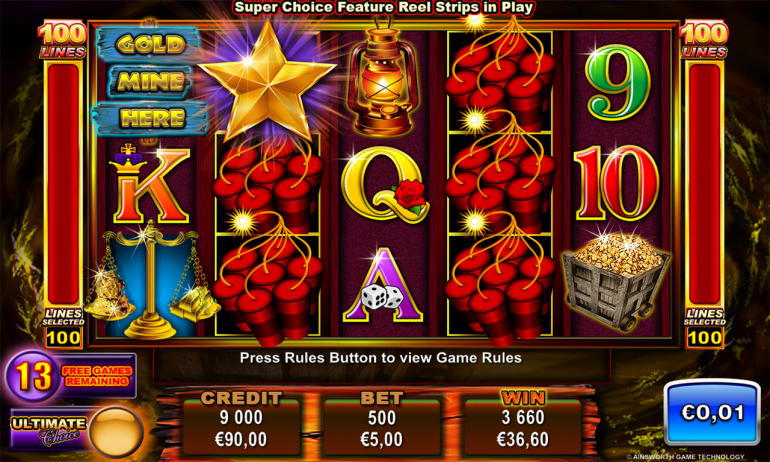
Task: Click the gold-filled mine cart symbol
Action: 616,280
